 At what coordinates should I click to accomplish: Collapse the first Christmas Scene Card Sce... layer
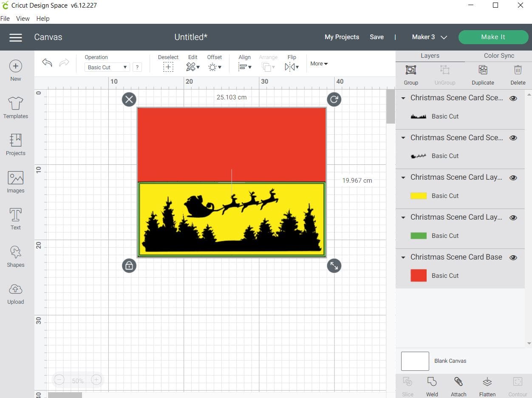pos(403,98)
